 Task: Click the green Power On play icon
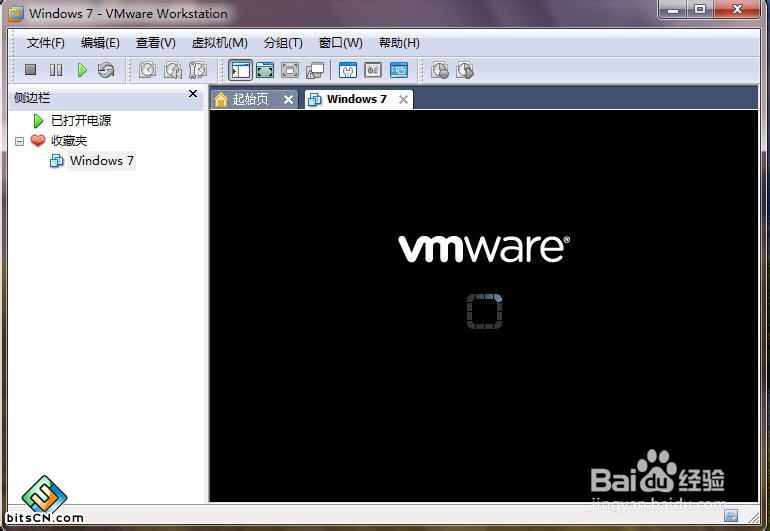coord(82,70)
